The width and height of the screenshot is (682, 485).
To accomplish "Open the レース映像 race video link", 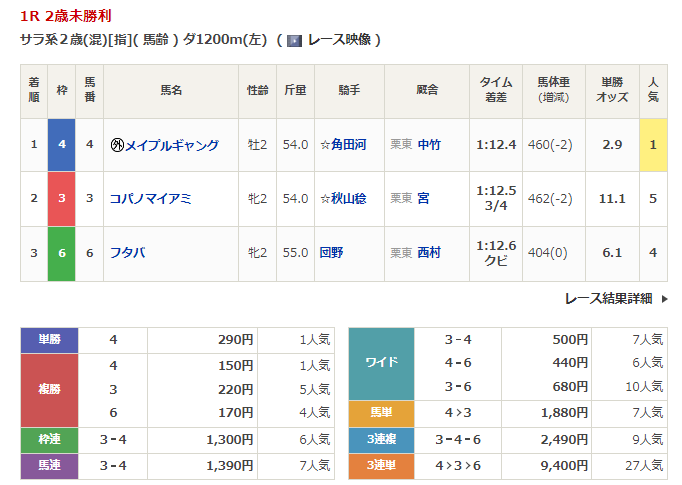I will [340, 40].
